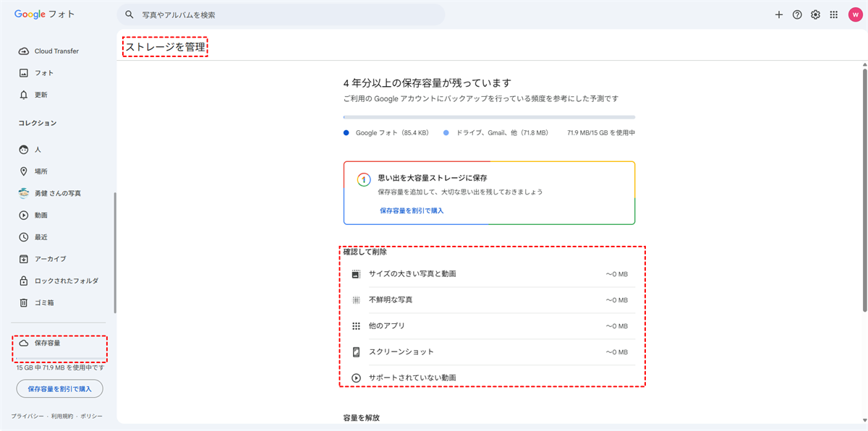Click the plus create icon in header
The image size is (868, 431).
pos(779,14)
